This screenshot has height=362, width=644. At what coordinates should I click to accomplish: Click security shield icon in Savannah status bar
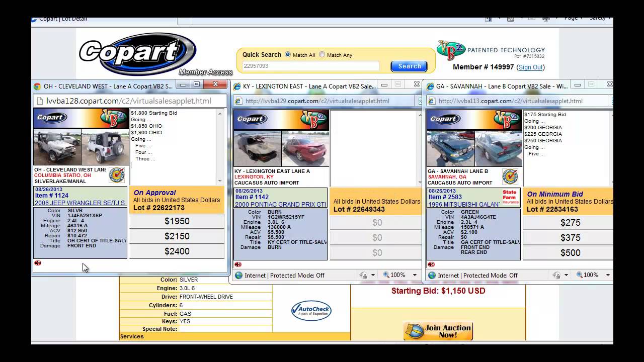coord(556,275)
